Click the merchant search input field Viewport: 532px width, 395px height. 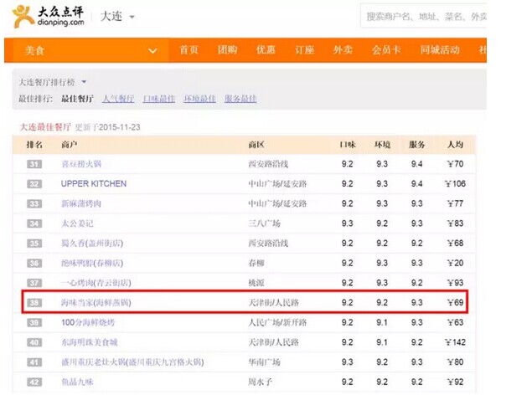(x=424, y=17)
